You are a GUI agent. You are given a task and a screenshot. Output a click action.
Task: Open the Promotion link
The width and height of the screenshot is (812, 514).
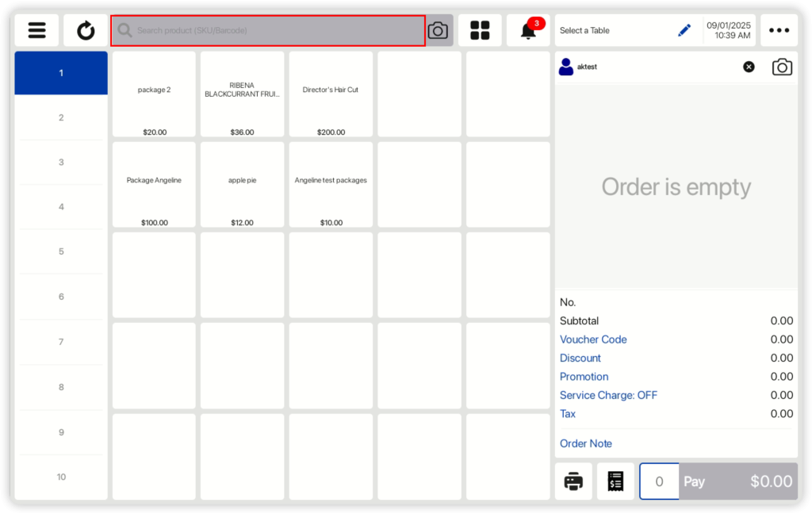584,377
